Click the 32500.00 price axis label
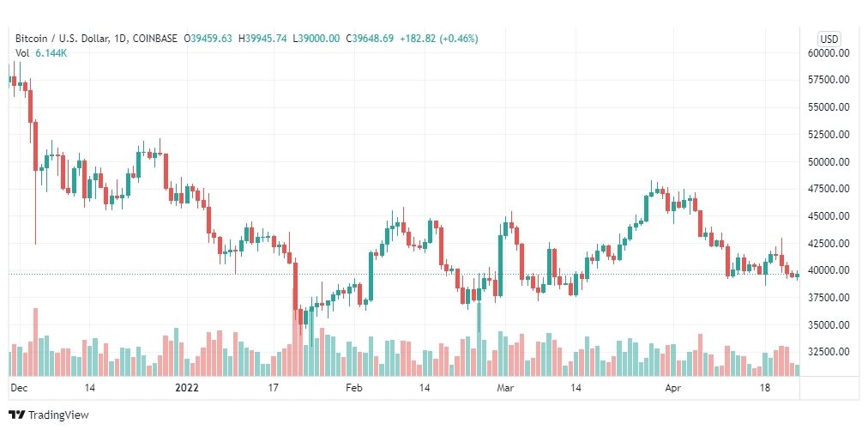The image size is (868, 430). pyautogui.click(x=829, y=352)
